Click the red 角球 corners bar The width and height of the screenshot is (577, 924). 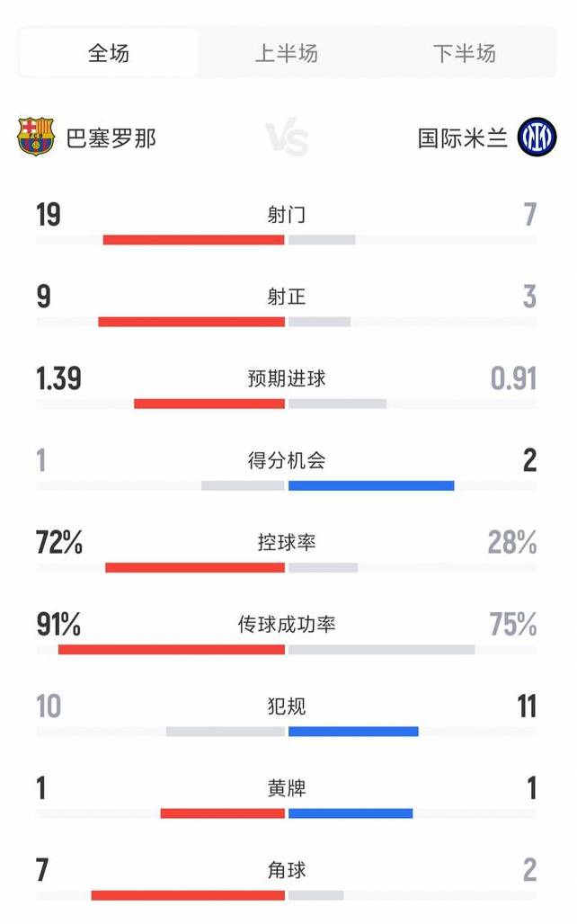click(188, 895)
